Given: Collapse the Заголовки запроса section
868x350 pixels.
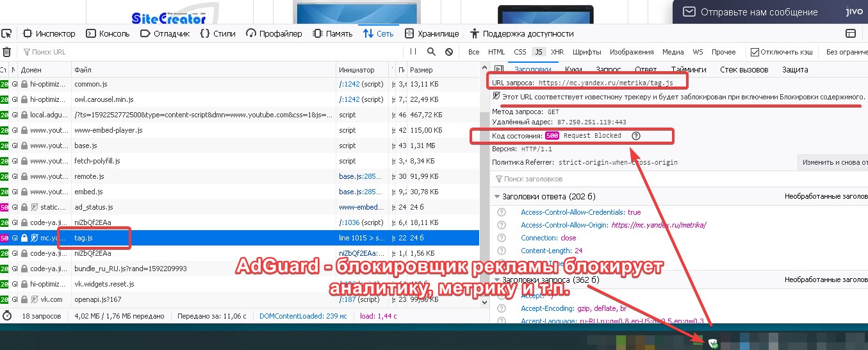Looking at the screenshot, I should tap(498, 279).
